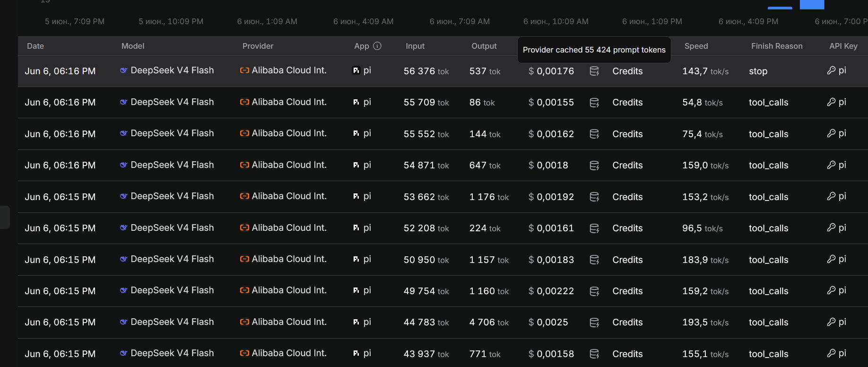
Task: Click the speed value 183,9 tok/s
Action: pyautogui.click(x=705, y=260)
